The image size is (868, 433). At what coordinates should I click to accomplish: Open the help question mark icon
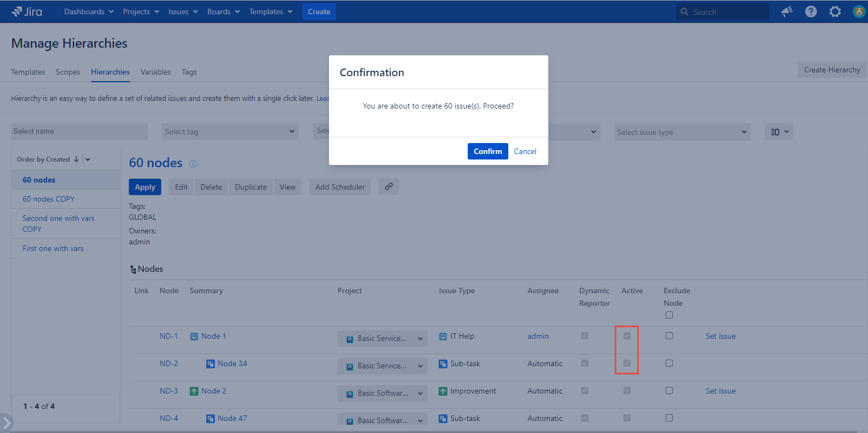point(810,12)
